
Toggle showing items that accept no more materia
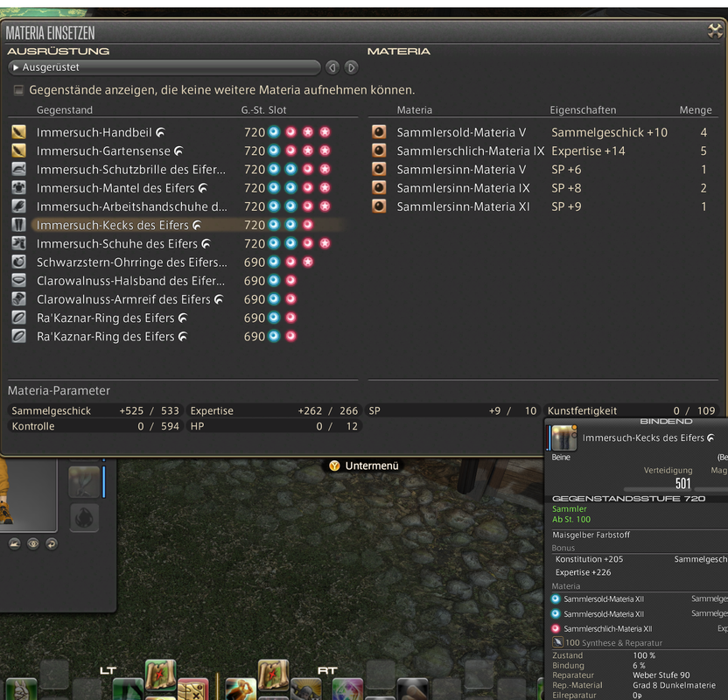pyautogui.click(x=18, y=90)
